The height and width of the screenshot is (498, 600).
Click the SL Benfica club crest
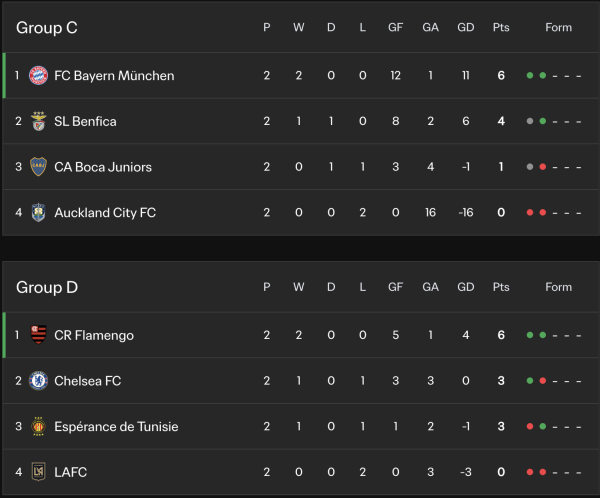39,121
